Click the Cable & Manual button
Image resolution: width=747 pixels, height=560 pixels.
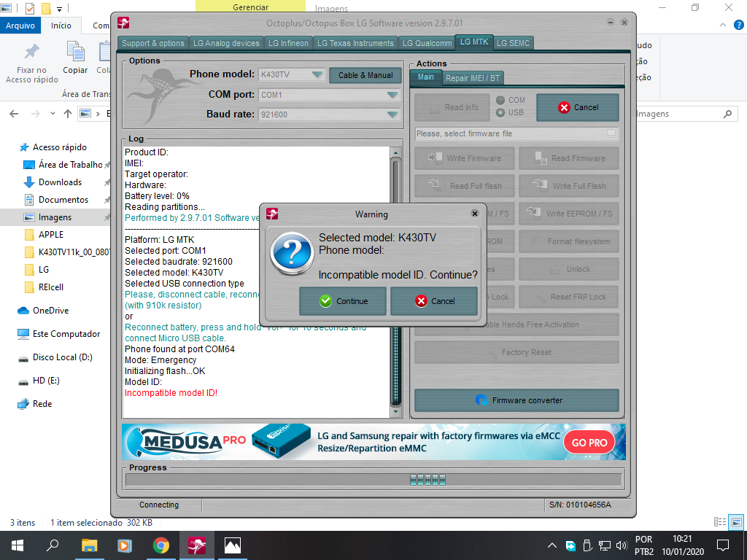(x=365, y=75)
